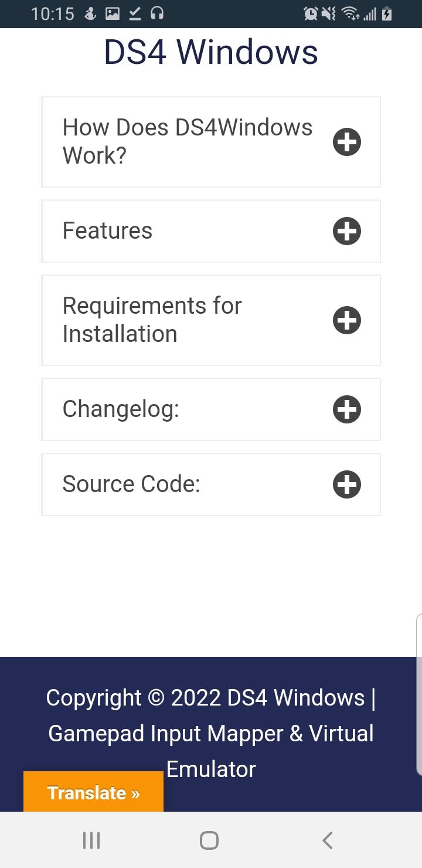Tap the Features plus icon
422x868 pixels.
[x=347, y=231]
